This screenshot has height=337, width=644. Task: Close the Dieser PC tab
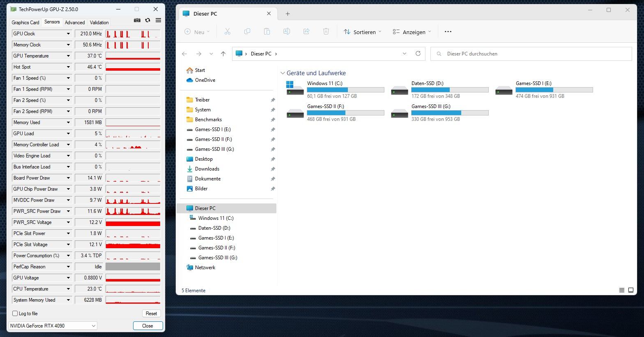(269, 14)
